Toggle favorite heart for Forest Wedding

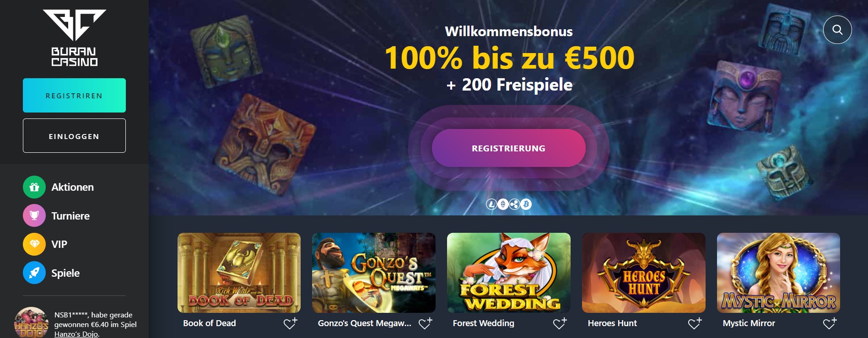point(560,323)
